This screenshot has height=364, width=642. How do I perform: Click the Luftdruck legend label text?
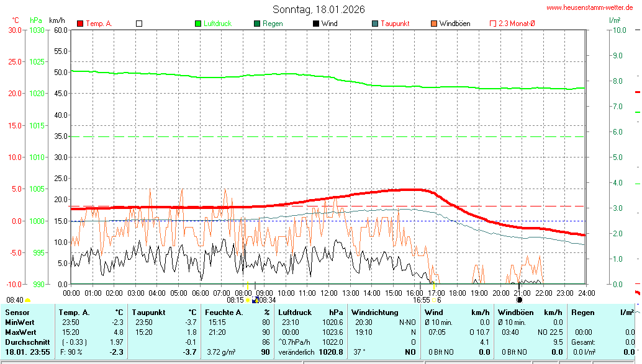pos(217,24)
